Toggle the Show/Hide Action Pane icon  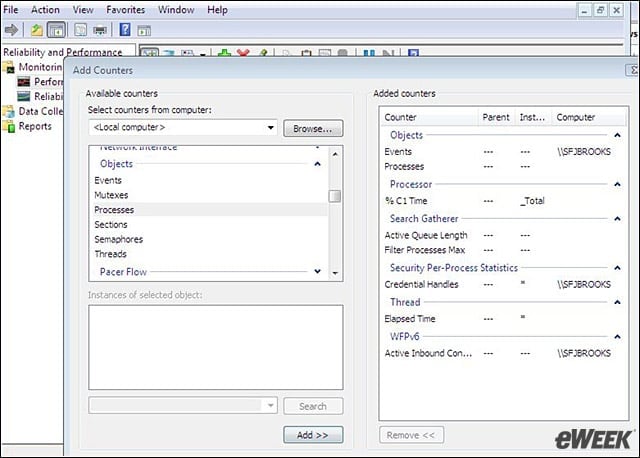tap(144, 30)
